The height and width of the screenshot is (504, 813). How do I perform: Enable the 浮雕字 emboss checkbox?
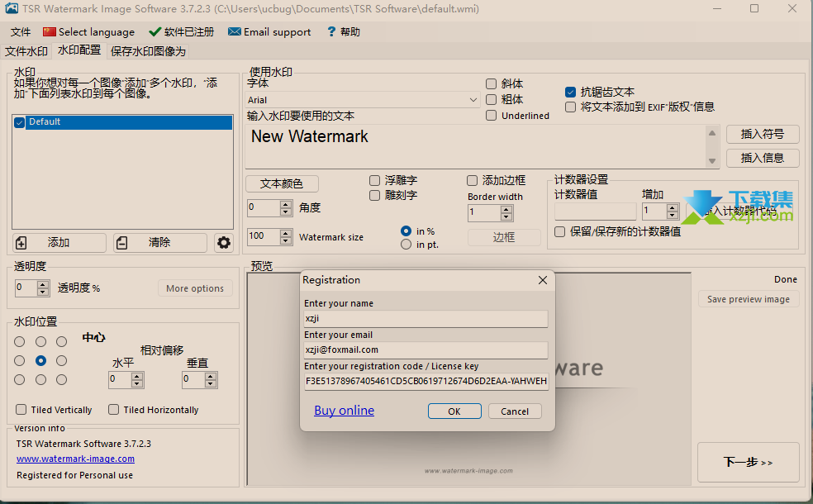coord(374,180)
